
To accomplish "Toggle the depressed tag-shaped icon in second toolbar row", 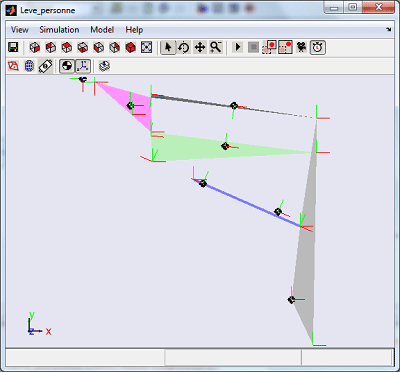I will (45, 66).
